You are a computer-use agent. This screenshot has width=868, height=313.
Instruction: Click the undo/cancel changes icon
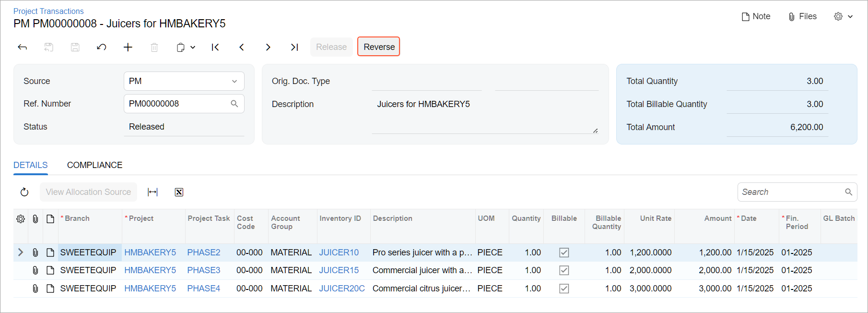[101, 47]
